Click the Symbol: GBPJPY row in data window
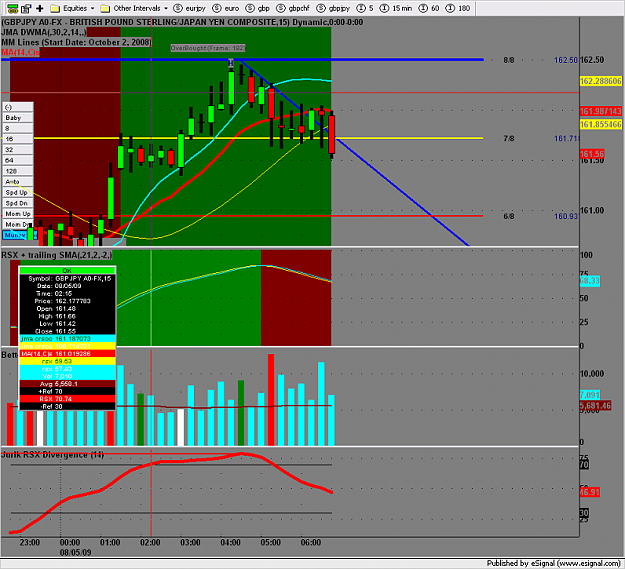Screen dimensions: 625x569 [67, 279]
